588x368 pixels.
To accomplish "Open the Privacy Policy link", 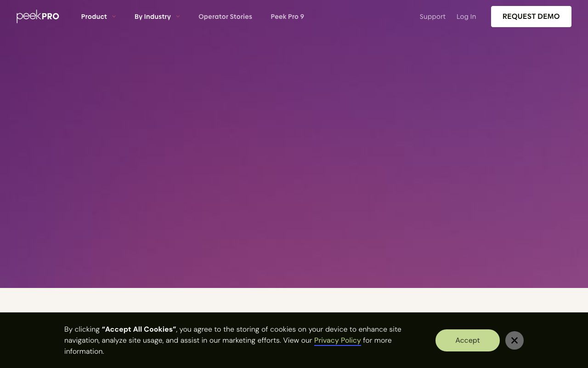I will pos(338,340).
